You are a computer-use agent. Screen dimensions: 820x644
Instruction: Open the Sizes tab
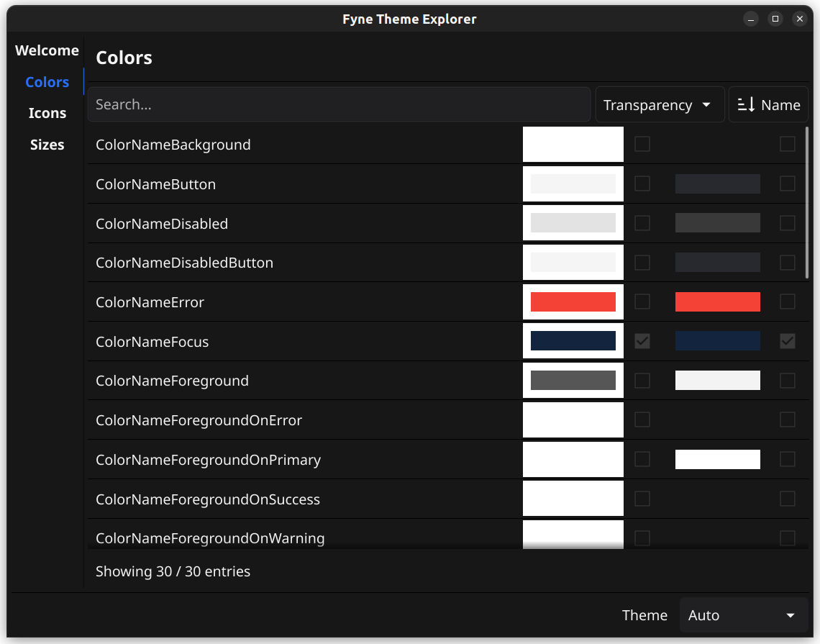(47, 145)
